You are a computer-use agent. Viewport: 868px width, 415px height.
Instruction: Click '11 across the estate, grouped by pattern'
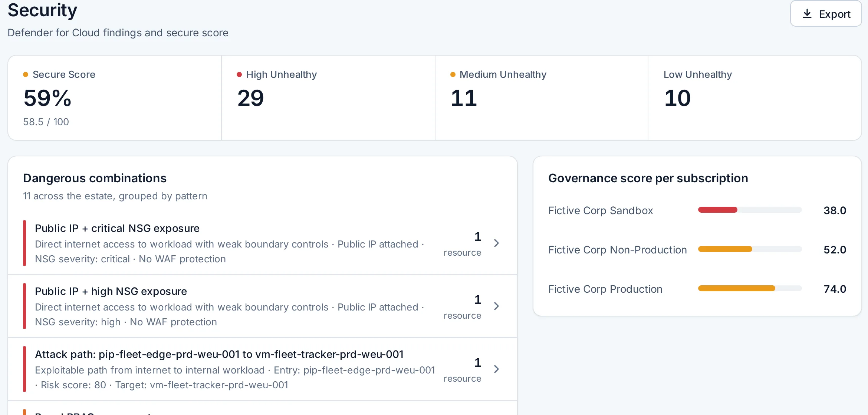click(x=115, y=196)
